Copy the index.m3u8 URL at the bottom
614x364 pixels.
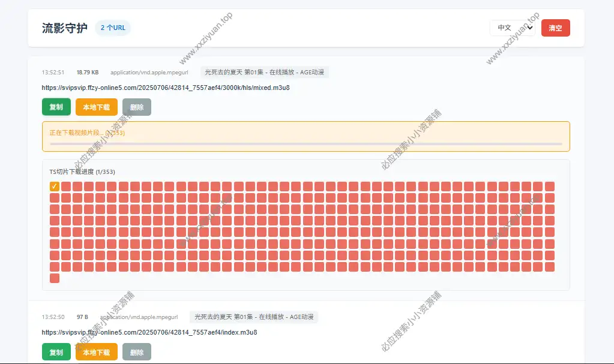(x=56, y=352)
